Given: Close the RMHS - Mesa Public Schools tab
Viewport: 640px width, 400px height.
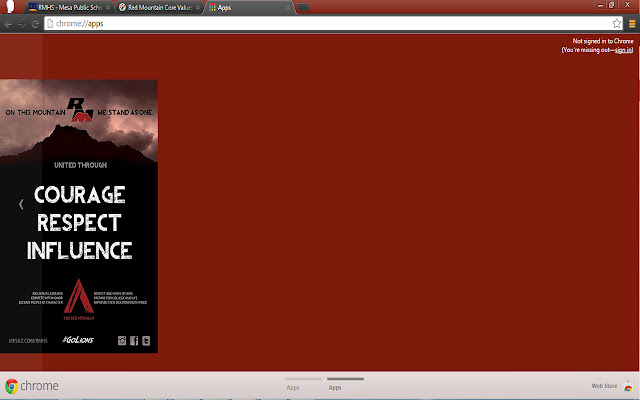Looking at the screenshot, I should pos(108,8).
